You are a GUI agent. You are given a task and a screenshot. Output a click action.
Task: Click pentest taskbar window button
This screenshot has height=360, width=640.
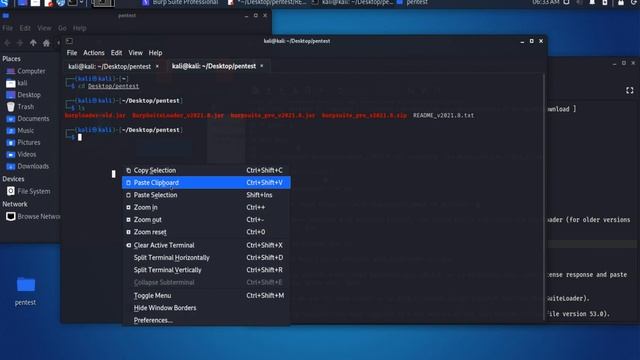click(412, 2)
